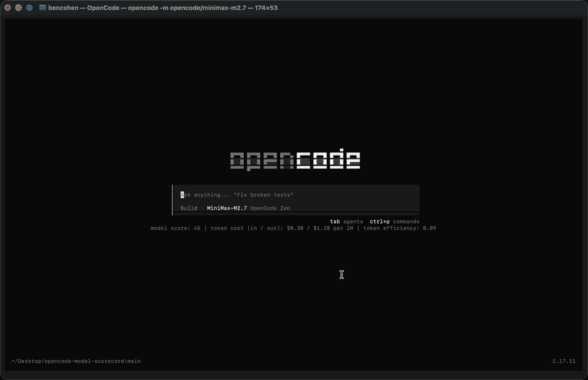Click version number 1.17.11
The width and height of the screenshot is (588, 380).
click(x=564, y=361)
